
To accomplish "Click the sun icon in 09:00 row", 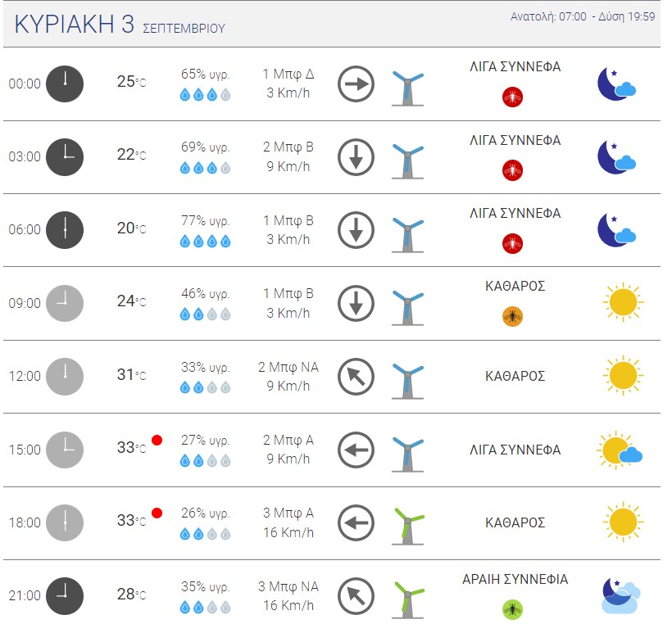I will [623, 302].
